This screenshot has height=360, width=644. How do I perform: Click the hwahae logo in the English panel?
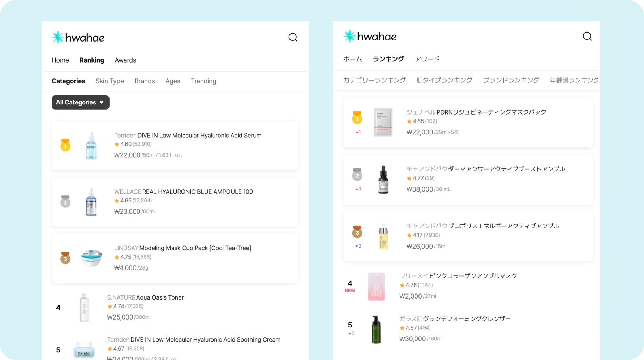(78, 37)
